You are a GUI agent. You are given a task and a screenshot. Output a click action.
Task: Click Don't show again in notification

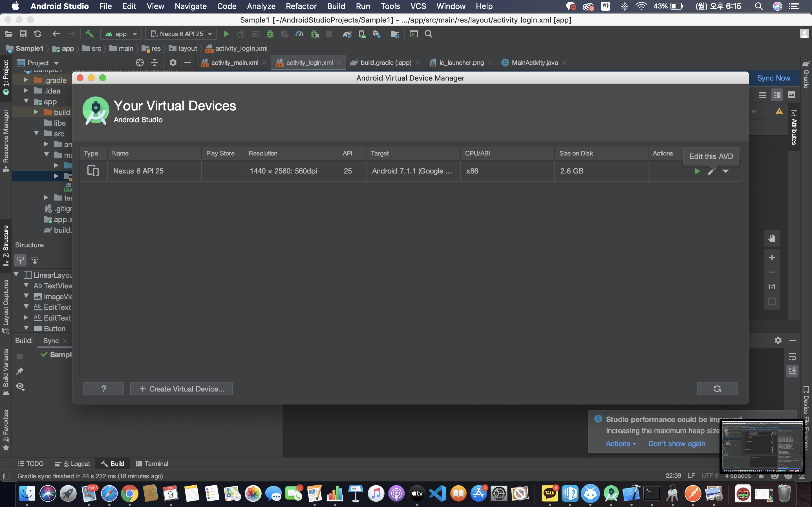tap(676, 444)
